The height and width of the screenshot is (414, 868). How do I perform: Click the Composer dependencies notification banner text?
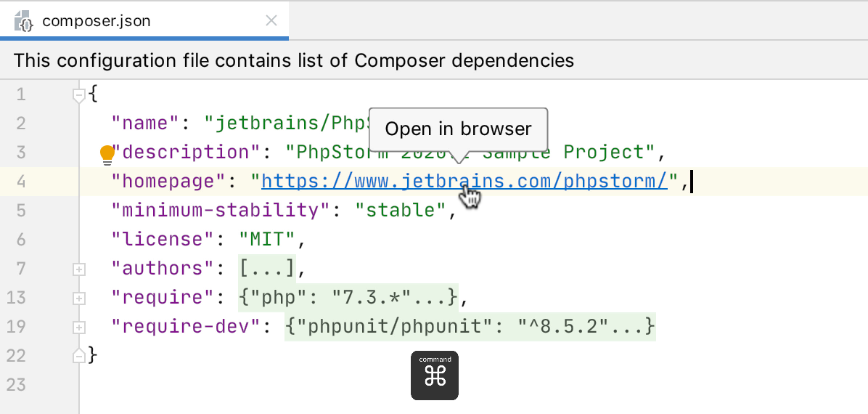[x=293, y=60]
